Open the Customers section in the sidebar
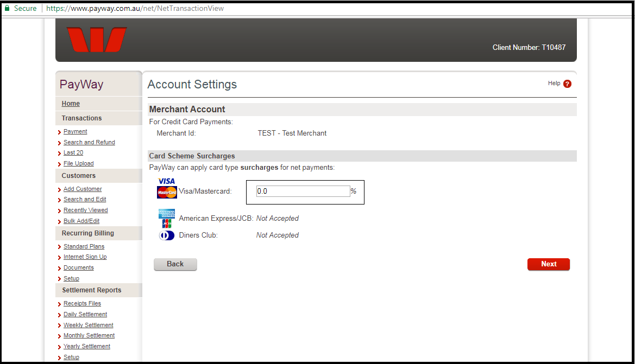 click(x=78, y=175)
